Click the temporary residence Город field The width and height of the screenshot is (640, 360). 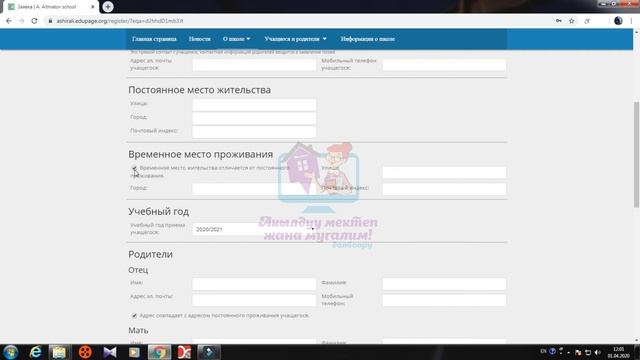coord(254,189)
